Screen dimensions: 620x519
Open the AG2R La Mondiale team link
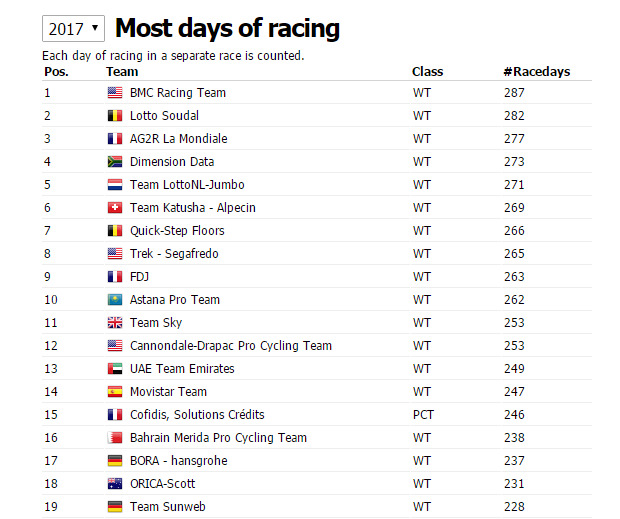click(x=179, y=138)
